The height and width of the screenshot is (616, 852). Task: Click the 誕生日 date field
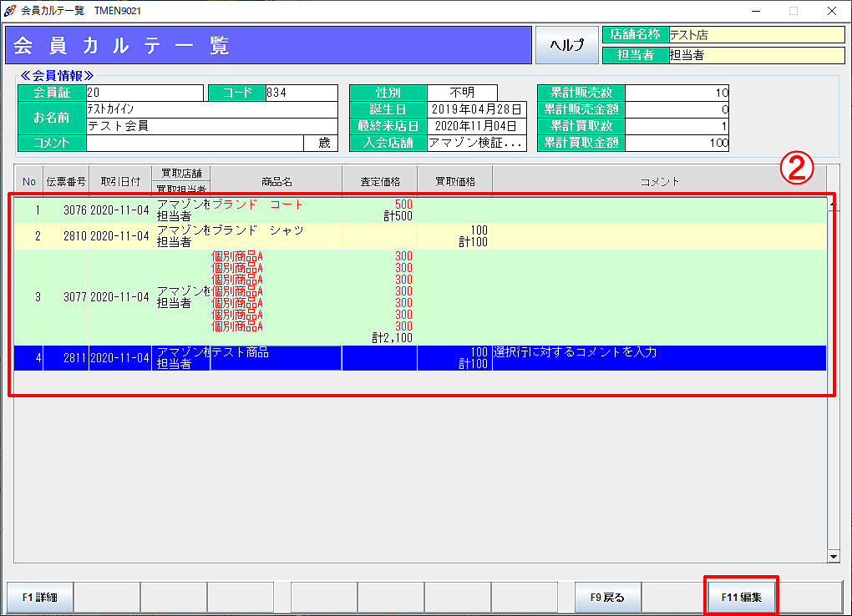(477, 109)
